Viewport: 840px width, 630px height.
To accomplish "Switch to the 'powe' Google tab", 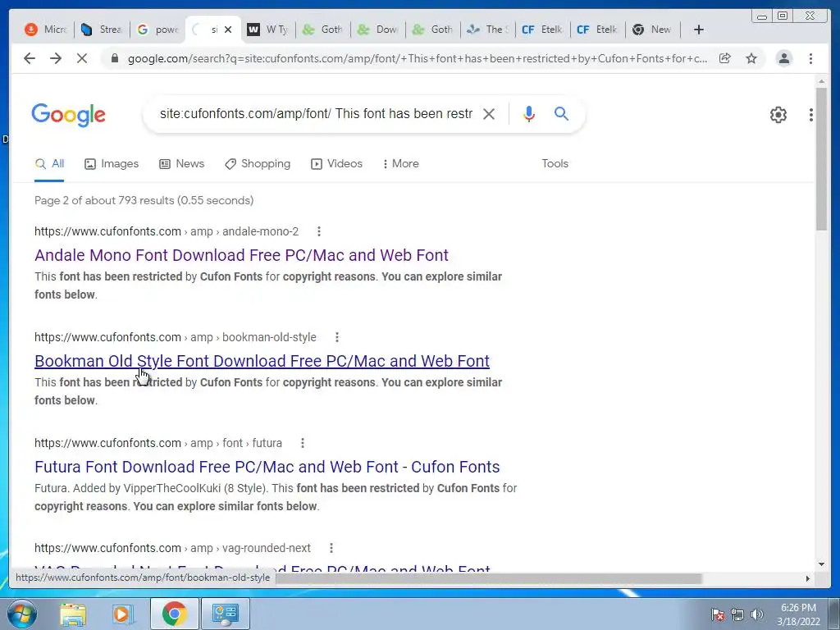I will point(157,30).
